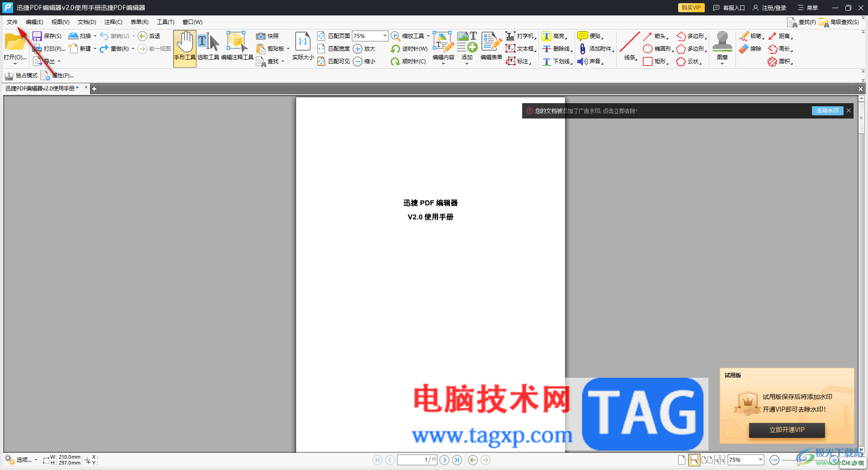The width and height of the screenshot is (868, 470).
Task: Expand the zoom percentage dropdown in toolbar
Action: pos(385,36)
